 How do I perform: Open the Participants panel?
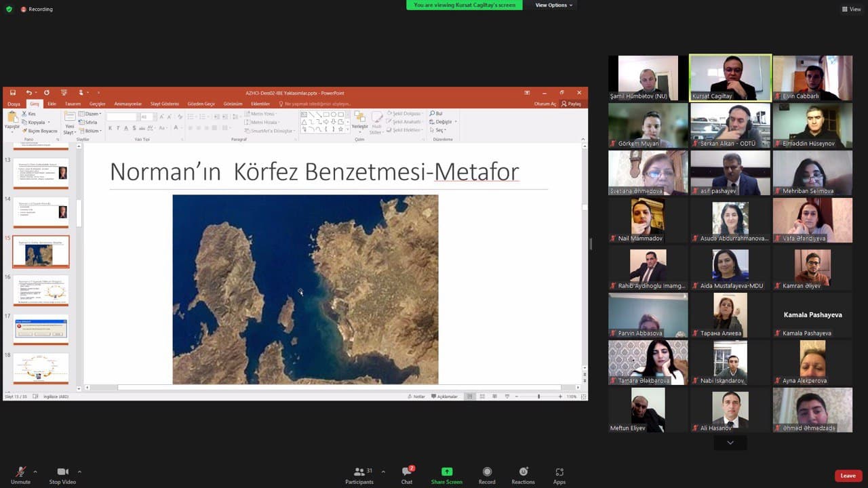pyautogui.click(x=359, y=475)
